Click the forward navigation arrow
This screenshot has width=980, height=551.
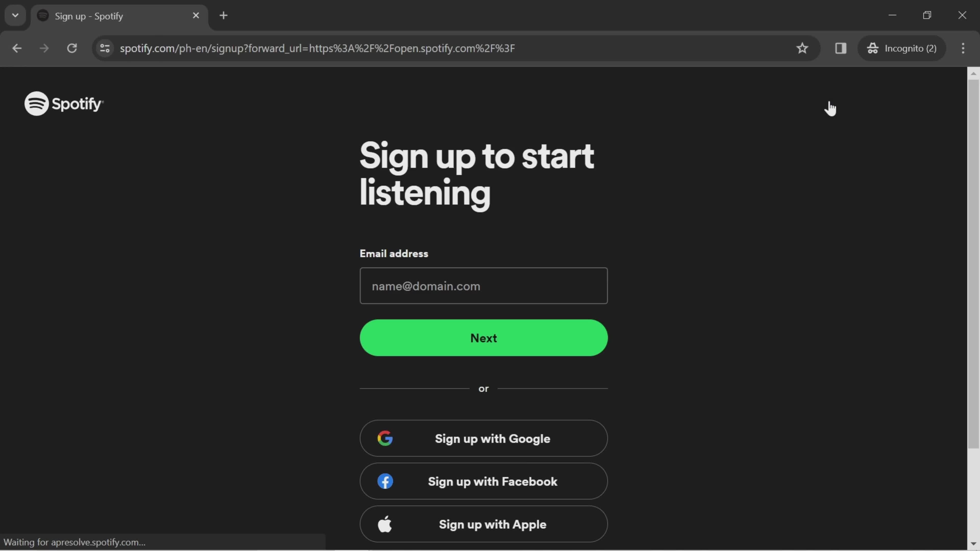[x=44, y=48]
